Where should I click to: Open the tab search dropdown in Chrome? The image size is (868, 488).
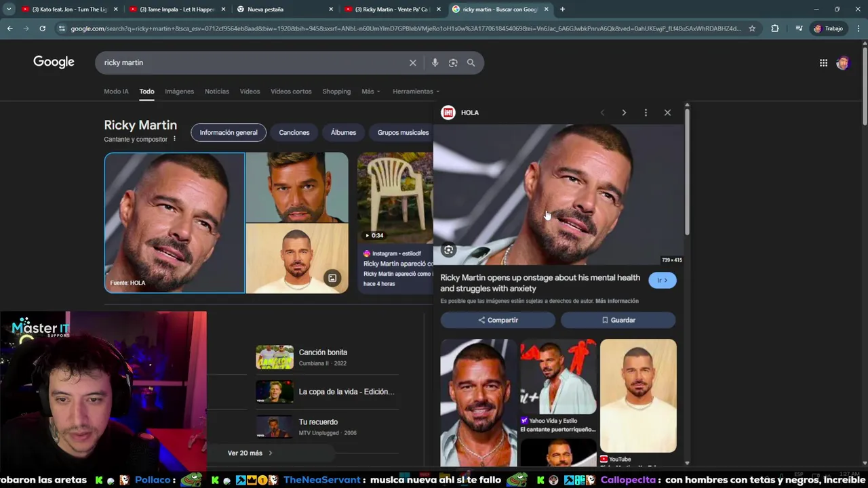[9, 9]
